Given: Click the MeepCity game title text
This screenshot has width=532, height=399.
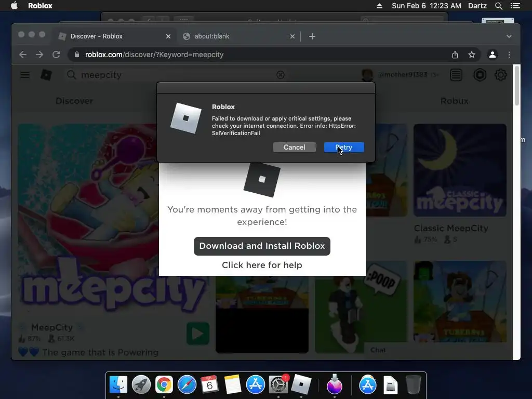Looking at the screenshot, I should tap(52, 327).
